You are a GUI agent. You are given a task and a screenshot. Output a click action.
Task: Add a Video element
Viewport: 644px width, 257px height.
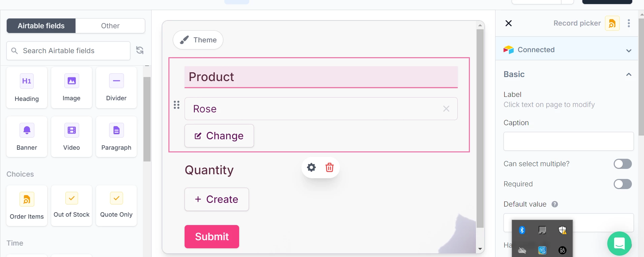[x=71, y=137]
